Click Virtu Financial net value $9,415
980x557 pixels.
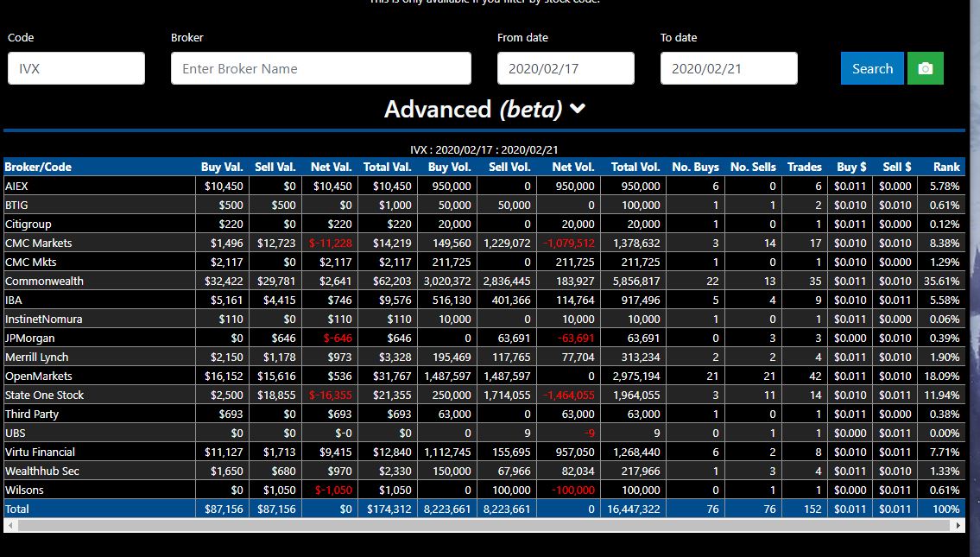[336, 452]
